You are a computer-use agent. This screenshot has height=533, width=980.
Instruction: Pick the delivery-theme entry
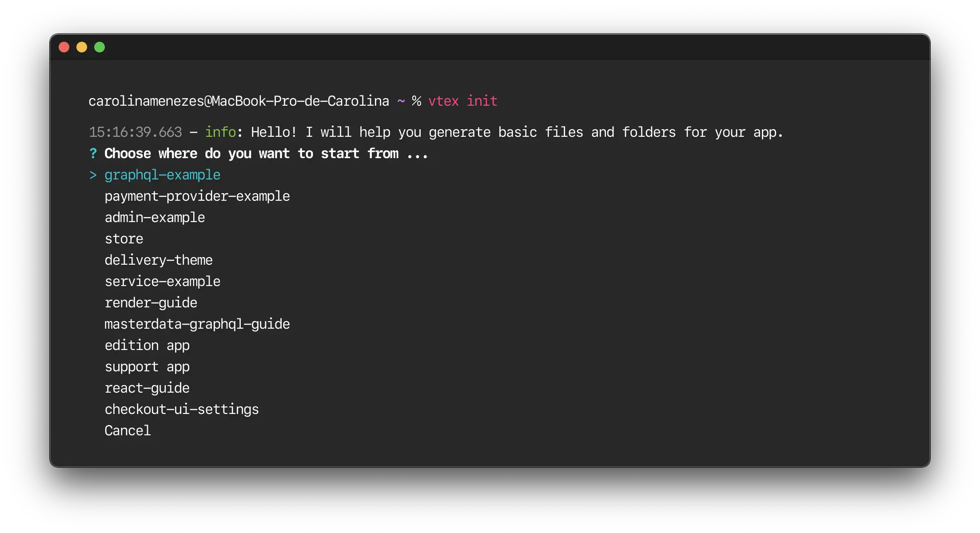159,260
